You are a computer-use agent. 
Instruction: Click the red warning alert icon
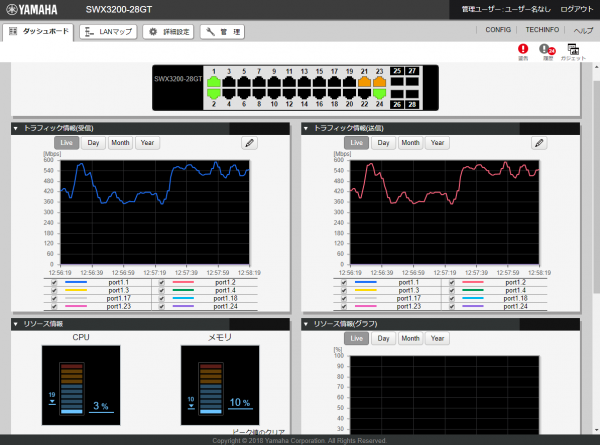point(522,48)
